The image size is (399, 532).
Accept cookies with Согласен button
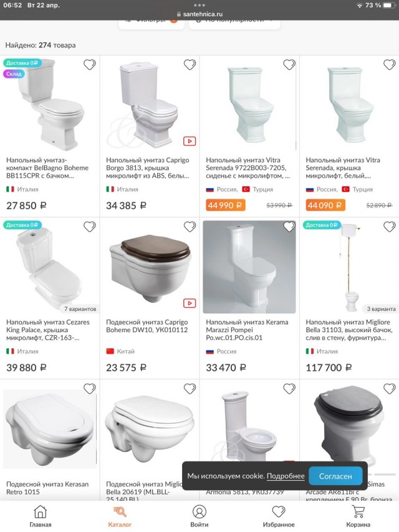click(335, 476)
